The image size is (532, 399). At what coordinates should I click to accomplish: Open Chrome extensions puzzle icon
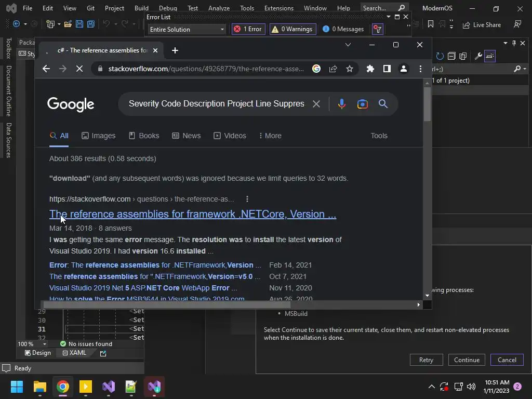coord(370,69)
